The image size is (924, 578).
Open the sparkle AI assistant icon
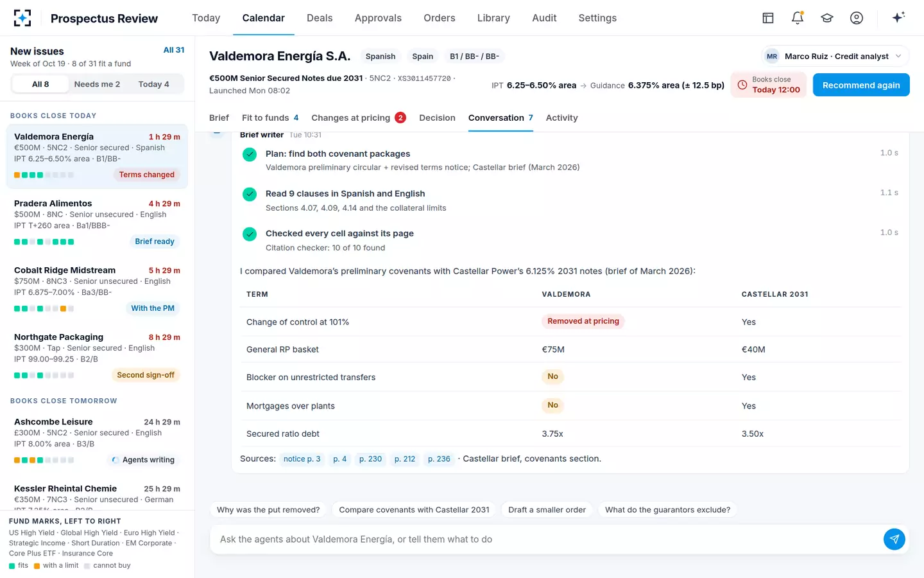pyautogui.click(x=898, y=17)
